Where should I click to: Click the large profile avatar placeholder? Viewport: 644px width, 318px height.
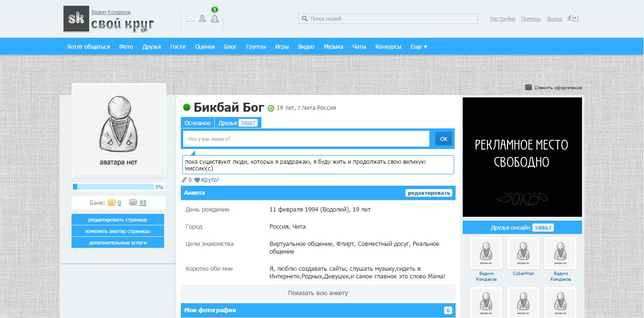point(119,130)
